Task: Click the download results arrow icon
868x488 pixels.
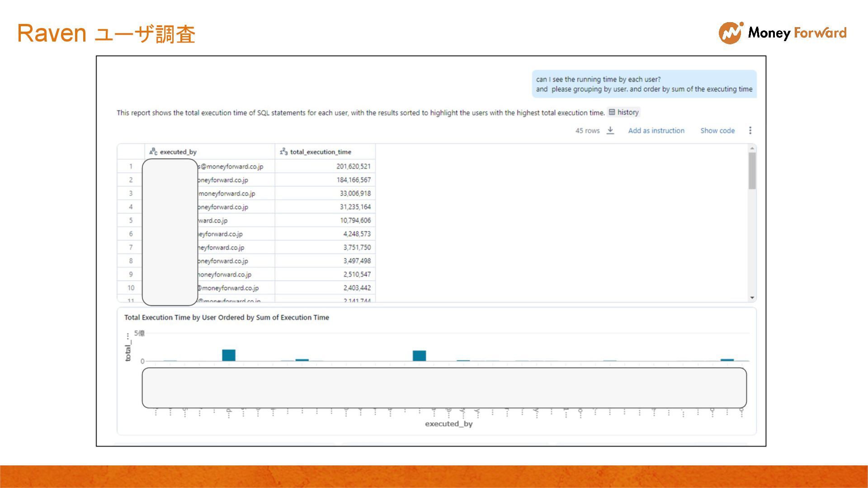Action: [x=610, y=130]
